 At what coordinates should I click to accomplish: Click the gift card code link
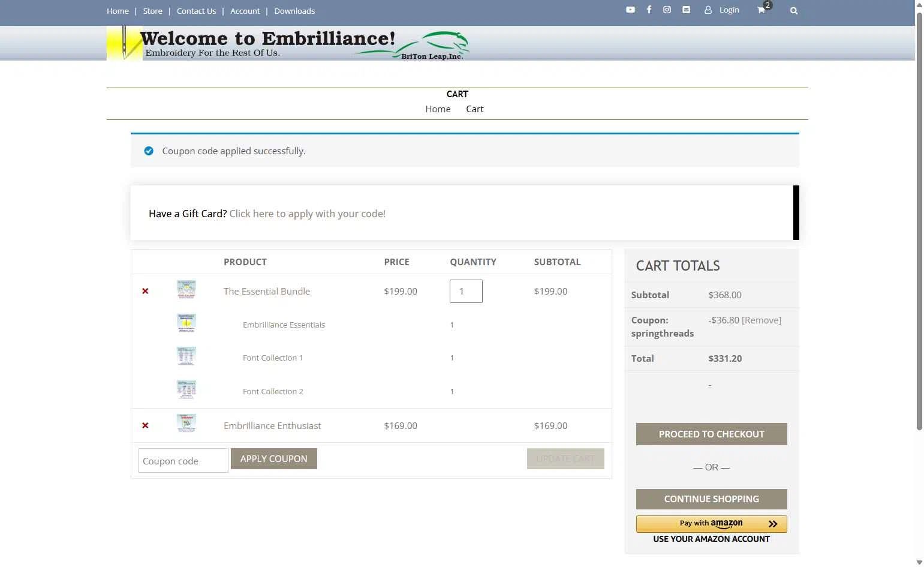point(307,214)
